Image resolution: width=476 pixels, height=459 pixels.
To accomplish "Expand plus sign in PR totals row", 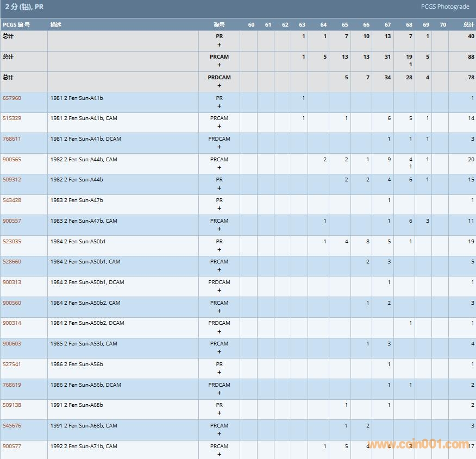I will (219, 45).
